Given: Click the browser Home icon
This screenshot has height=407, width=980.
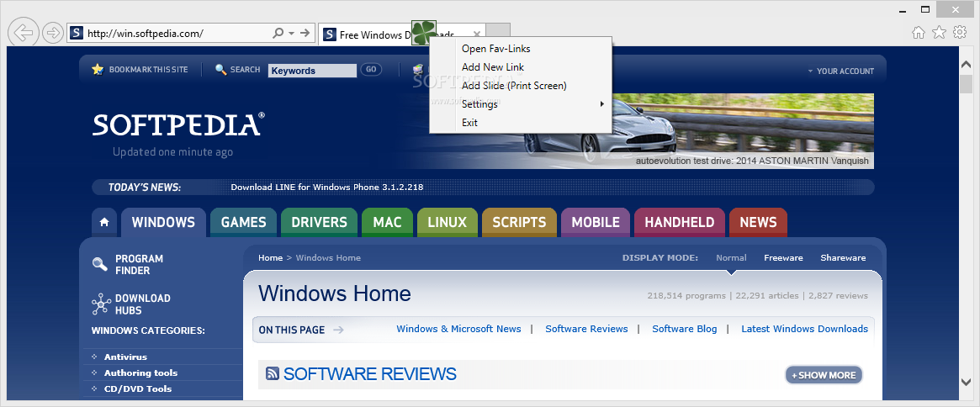Looking at the screenshot, I should coord(919,33).
